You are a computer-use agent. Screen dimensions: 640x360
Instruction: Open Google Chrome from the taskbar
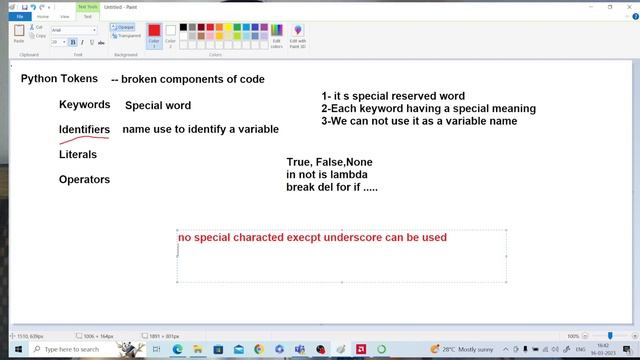[259, 349]
